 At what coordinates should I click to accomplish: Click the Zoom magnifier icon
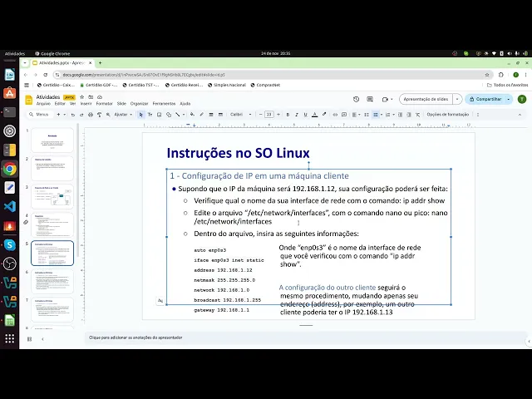[x=108, y=115]
